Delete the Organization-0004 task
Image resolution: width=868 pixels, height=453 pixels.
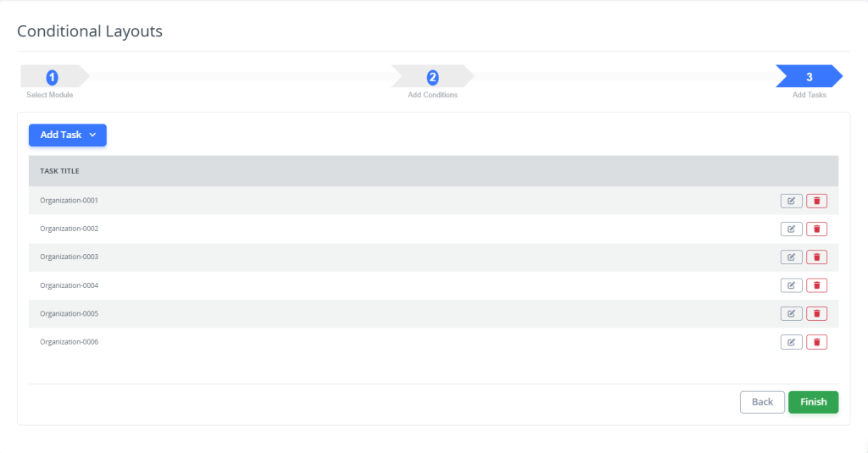(x=816, y=285)
